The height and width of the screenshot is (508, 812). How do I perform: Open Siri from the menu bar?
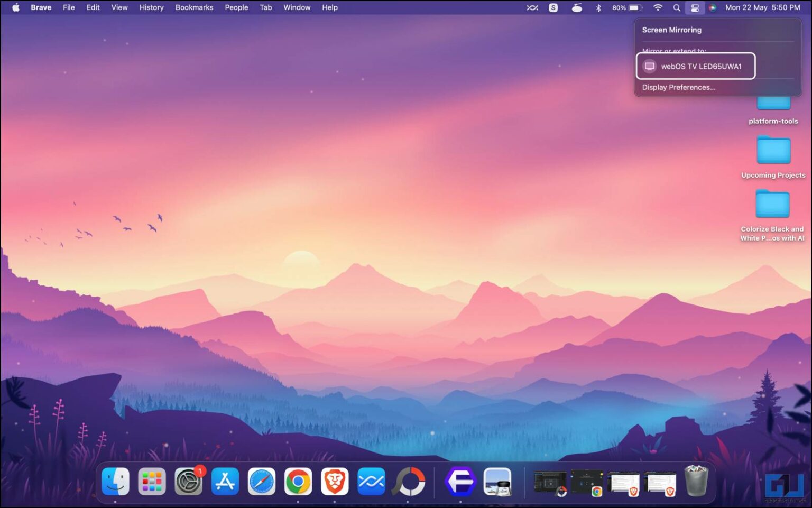[x=713, y=7]
